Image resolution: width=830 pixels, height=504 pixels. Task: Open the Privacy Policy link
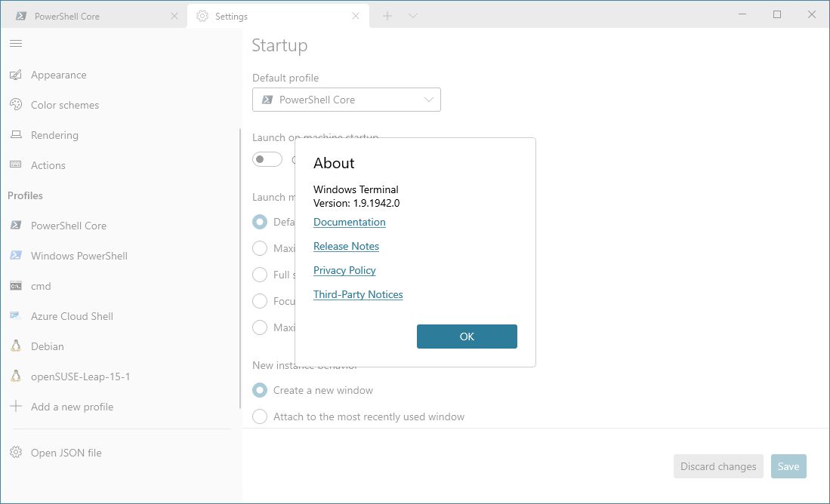tap(344, 270)
